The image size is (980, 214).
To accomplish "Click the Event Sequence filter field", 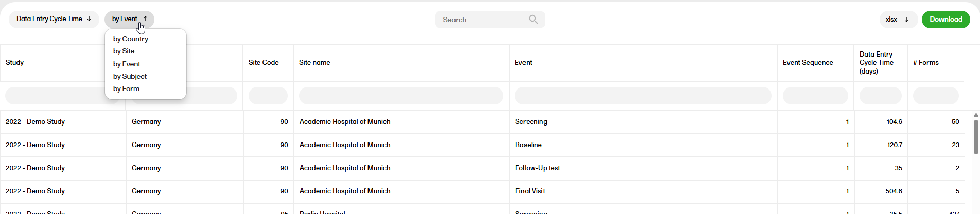I will click(x=815, y=96).
